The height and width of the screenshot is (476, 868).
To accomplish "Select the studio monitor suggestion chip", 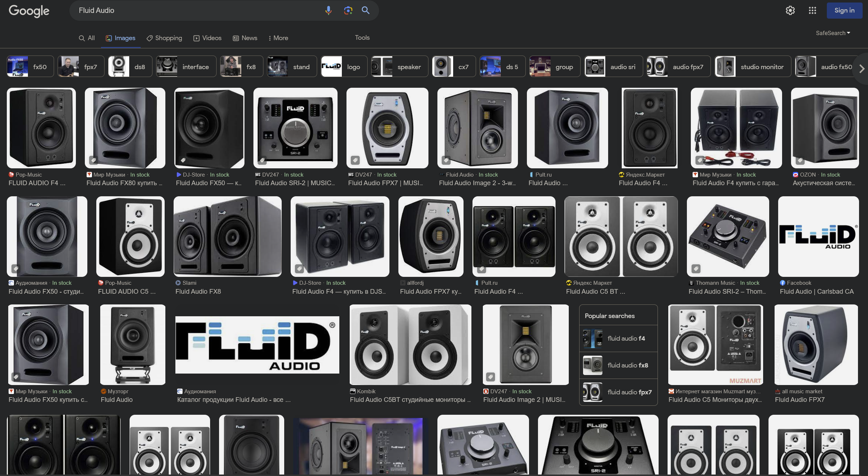I will [753, 66].
